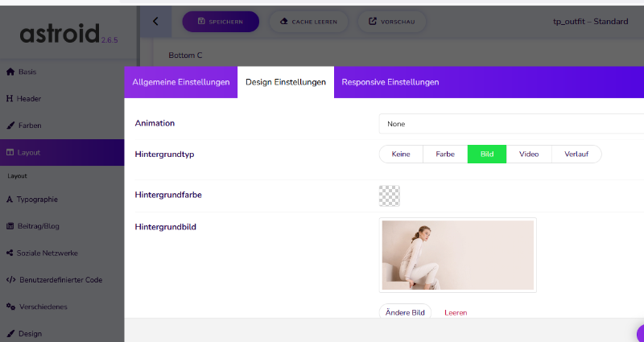Open Design in the sidebar
The height and width of the screenshot is (342, 644).
[62, 333]
